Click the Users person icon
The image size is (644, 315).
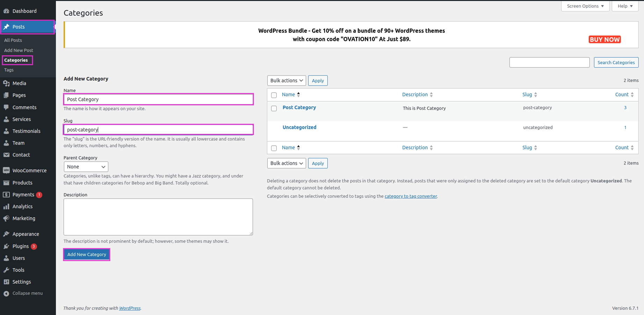(6, 258)
